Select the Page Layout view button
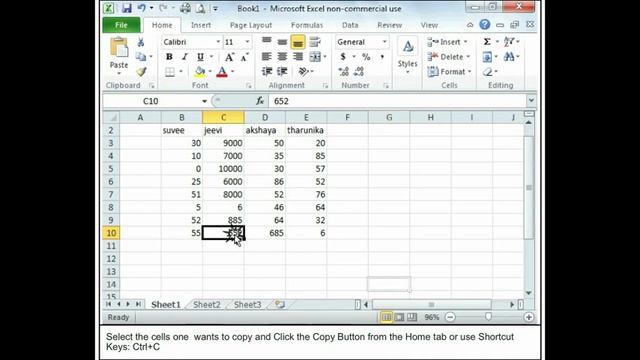This screenshot has height=360, width=640. (399, 317)
